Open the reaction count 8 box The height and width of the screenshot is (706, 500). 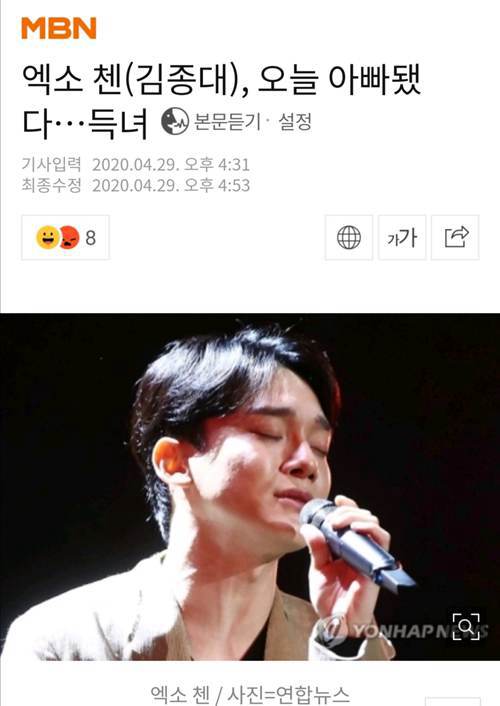65,237
